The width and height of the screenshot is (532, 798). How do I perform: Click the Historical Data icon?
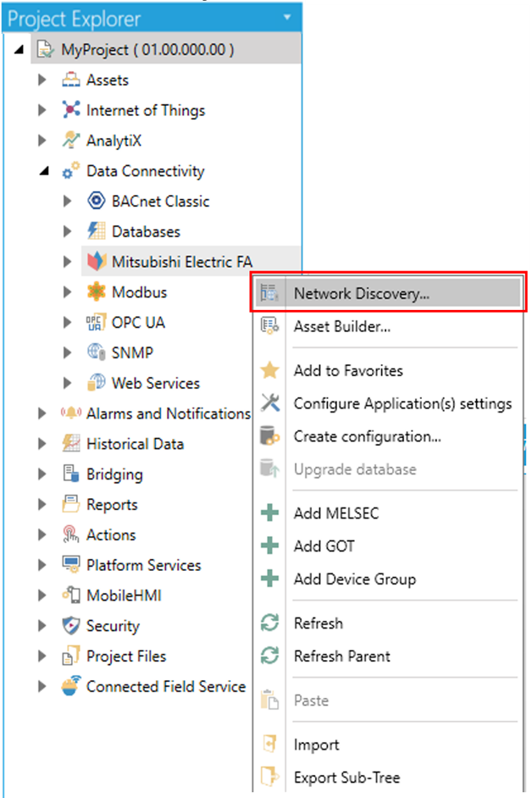(71, 443)
